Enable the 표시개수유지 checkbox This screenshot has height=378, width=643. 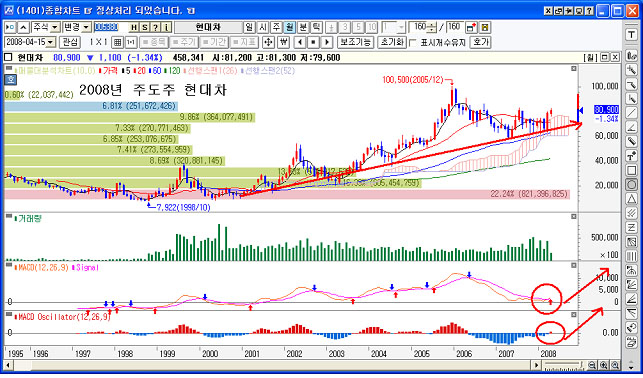point(414,42)
